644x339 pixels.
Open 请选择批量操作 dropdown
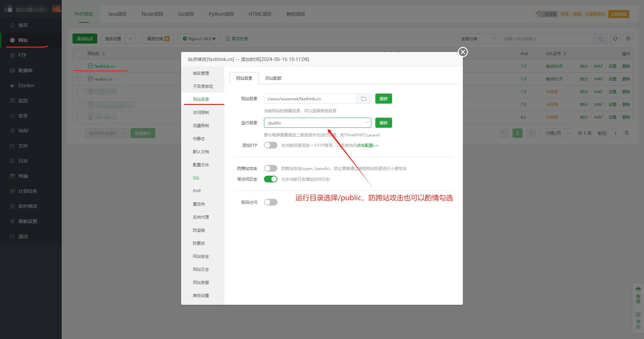(x=107, y=133)
